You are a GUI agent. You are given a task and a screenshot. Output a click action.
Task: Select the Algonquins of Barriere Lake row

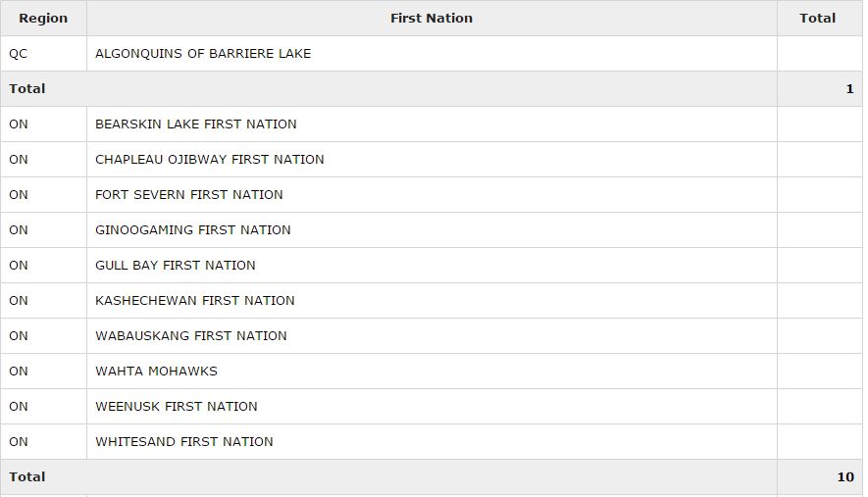(x=203, y=54)
